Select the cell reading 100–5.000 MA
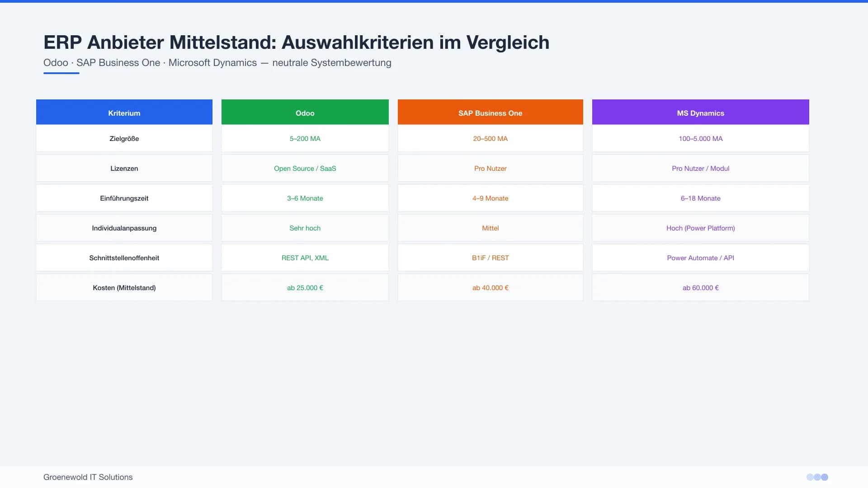868x488 pixels. (x=701, y=138)
